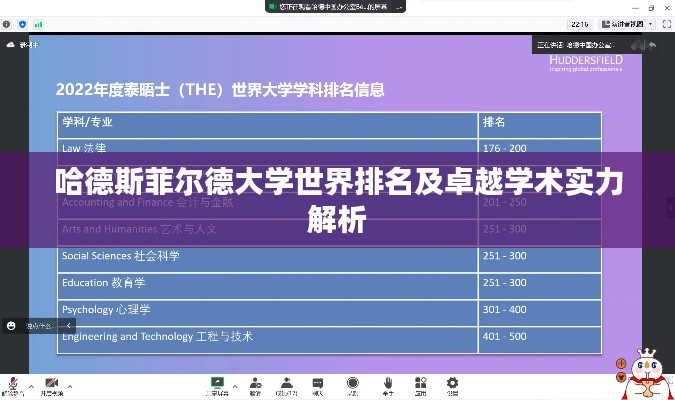Open the Apps grid icon
The height and width of the screenshot is (400, 675).
(x=419, y=383)
